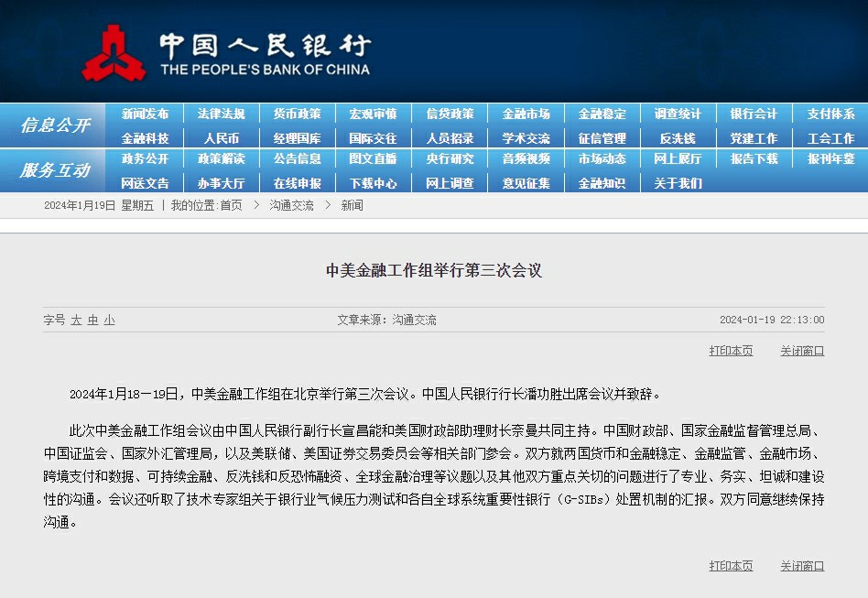This screenshot has height=598, width=868.
Task: Open 网上调查 page
Action: pyautogui.click(x=450, y=183)
